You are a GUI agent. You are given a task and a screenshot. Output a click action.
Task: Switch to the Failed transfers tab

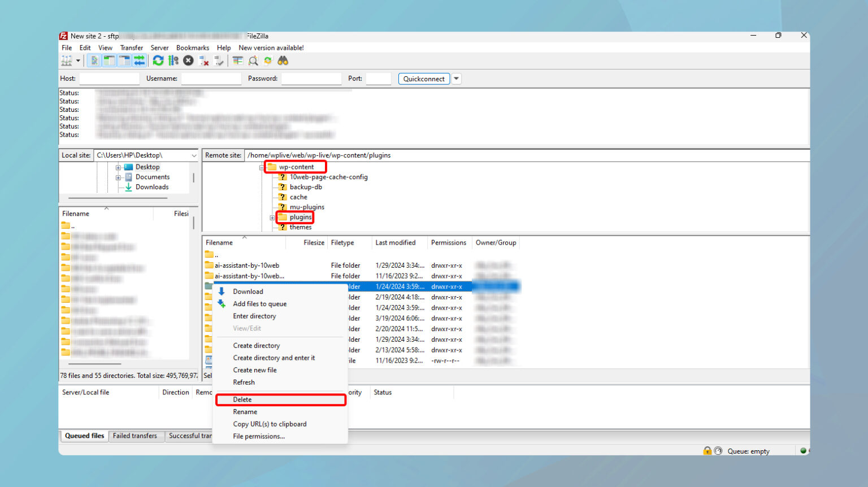pos(136,436)
